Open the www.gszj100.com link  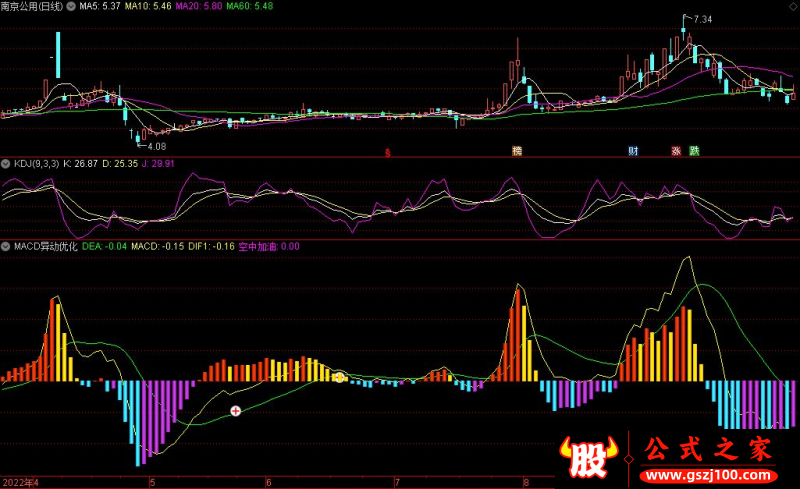point(708,476)
